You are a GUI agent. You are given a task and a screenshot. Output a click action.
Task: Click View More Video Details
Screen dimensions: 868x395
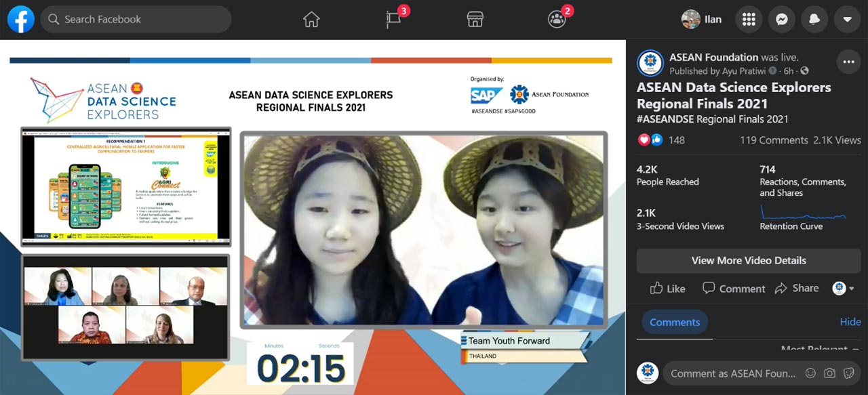pyautogui.click(x=748, y=261)
